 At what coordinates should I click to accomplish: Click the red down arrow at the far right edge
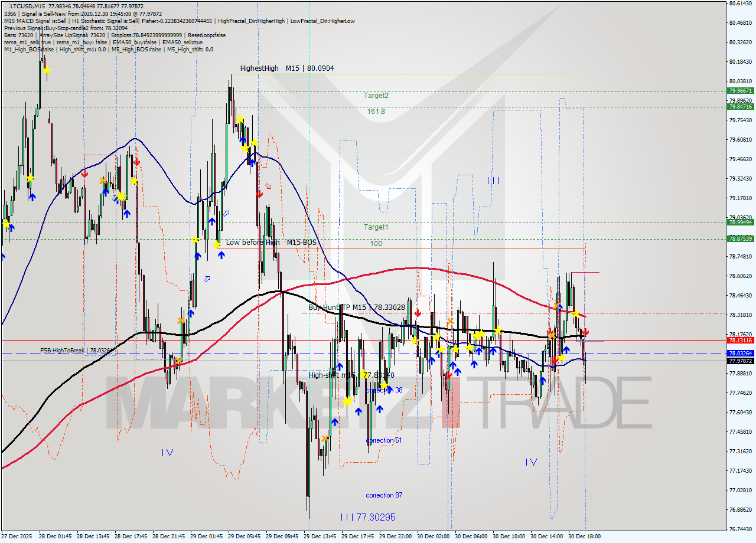(585, 331)
